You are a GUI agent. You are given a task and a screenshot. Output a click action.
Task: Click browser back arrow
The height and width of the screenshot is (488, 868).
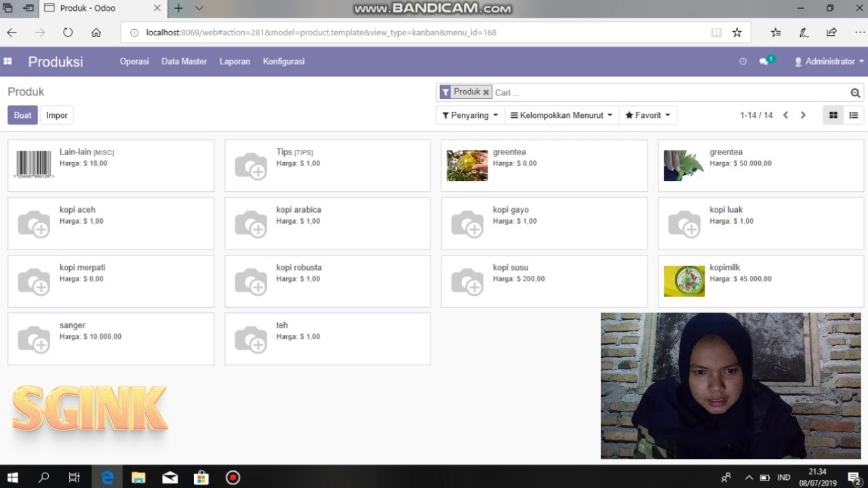pyautogui.click(x=12, y=33)
